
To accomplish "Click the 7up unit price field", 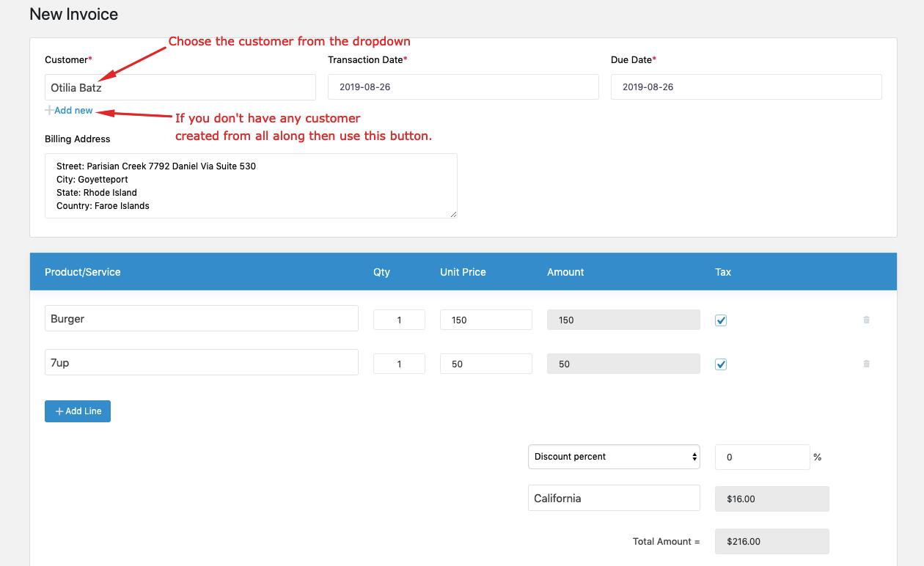I will 485,363.
